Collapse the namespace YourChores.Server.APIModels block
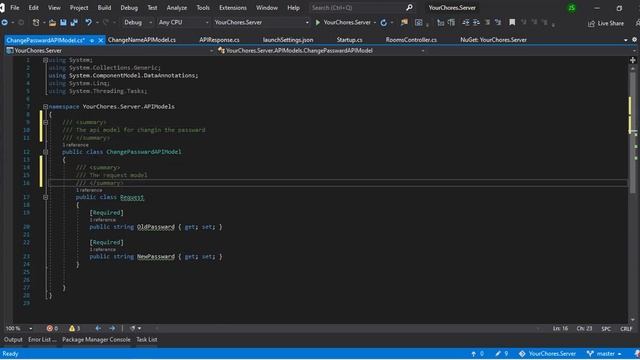Image resolution: width=640 pixels, height=360 pixels. pos(45,107)
